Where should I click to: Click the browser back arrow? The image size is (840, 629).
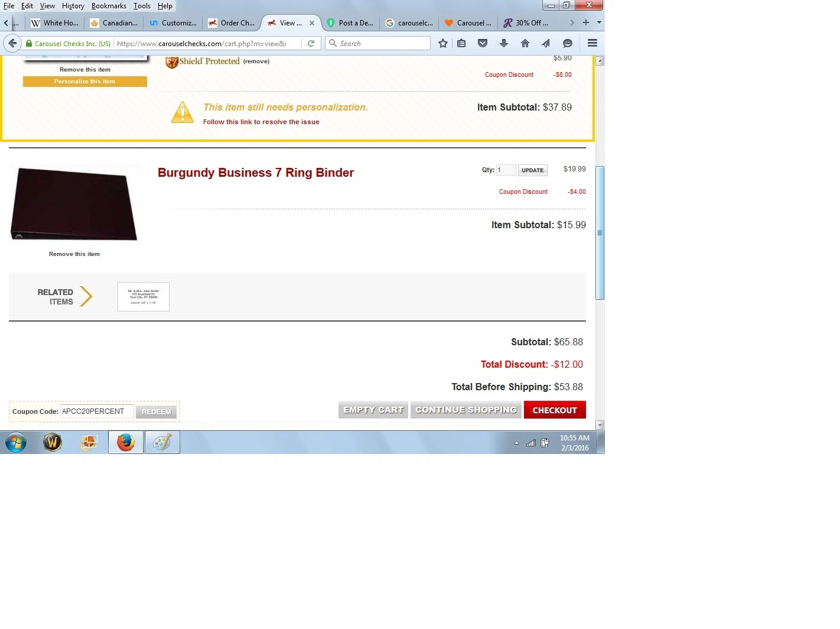(x=12, y=43)
